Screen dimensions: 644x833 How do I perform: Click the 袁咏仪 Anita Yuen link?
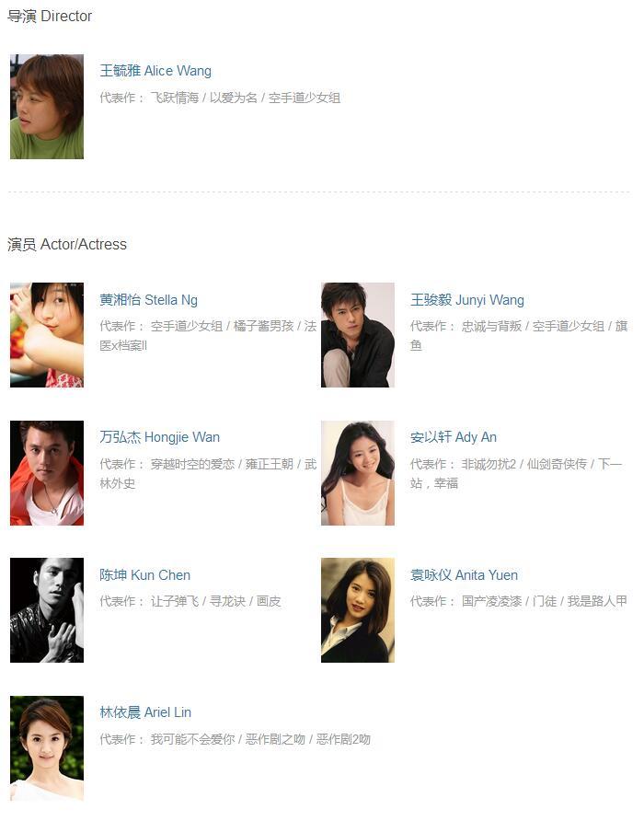464,574
